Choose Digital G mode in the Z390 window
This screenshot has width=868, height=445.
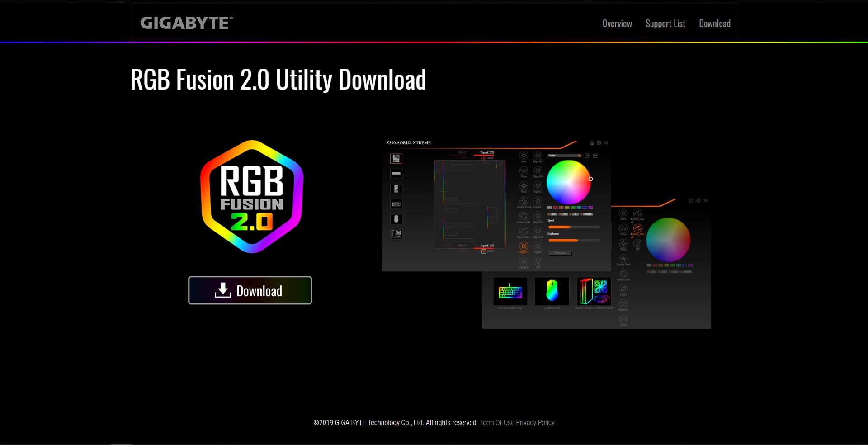click(538, 217)
